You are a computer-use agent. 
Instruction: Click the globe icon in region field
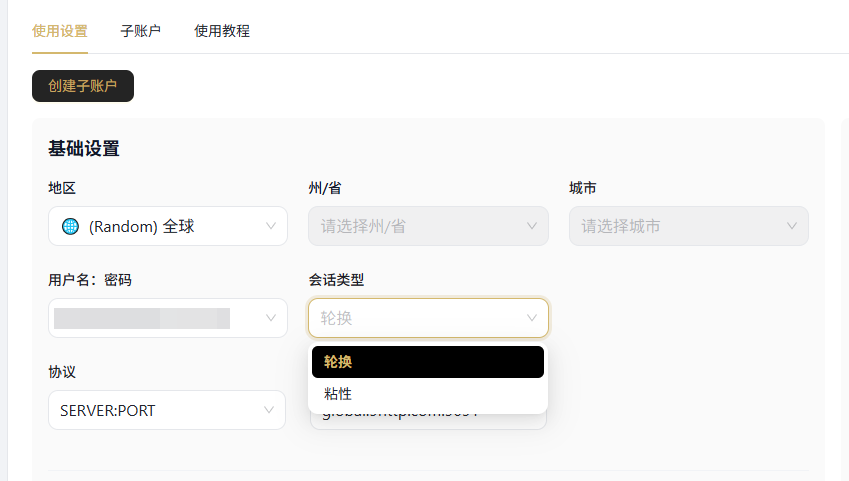point(70,226)
